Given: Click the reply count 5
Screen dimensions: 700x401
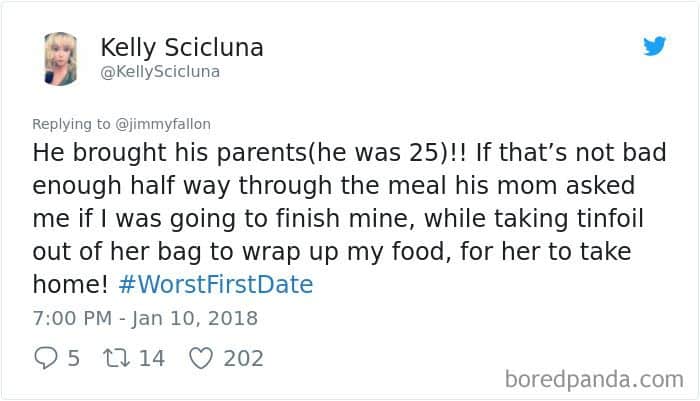Looking at the screenshot, I should [74, 359].
